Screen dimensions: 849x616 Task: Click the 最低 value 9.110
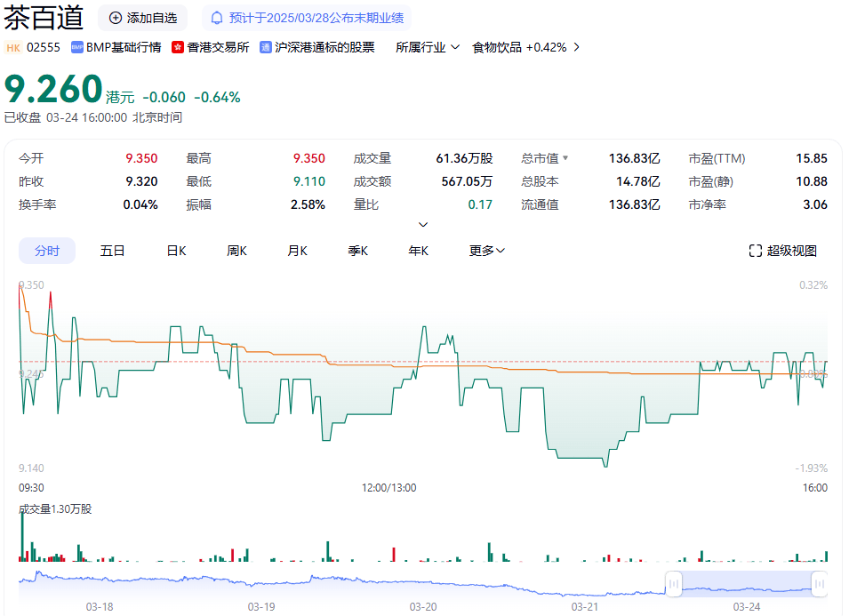309,181
